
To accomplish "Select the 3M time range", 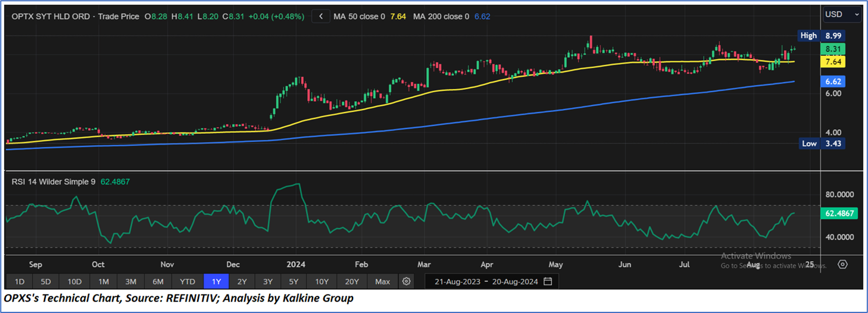I will pyautogui.click(x=131, y=281).
